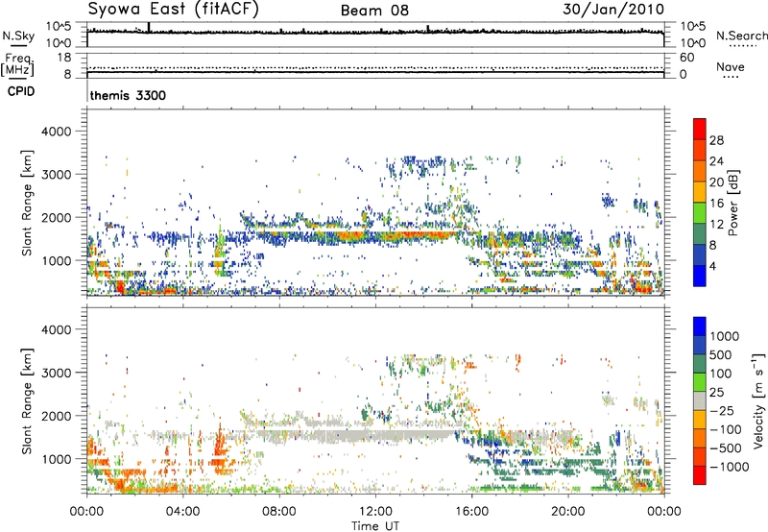Image resolution: width=768 pixels, height=532 pixels.
Task: Click Power colorbar tick label '4'
Action: point(712,266)
